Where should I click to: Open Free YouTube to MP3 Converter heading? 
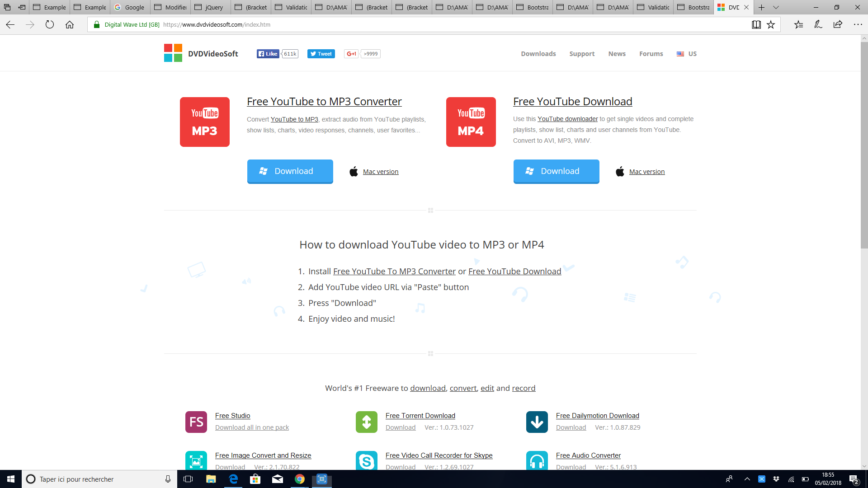324,102
